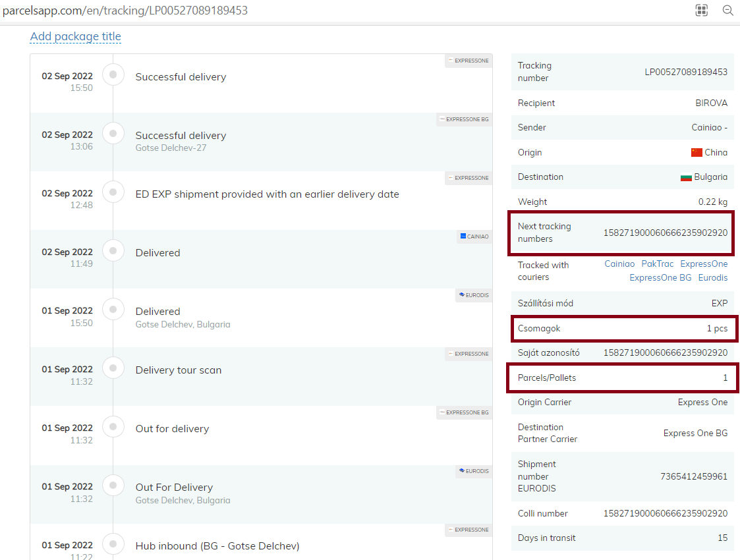Click the grid icon beside the address bar
This screenshot has width=740, height=560.
point(702,10)
